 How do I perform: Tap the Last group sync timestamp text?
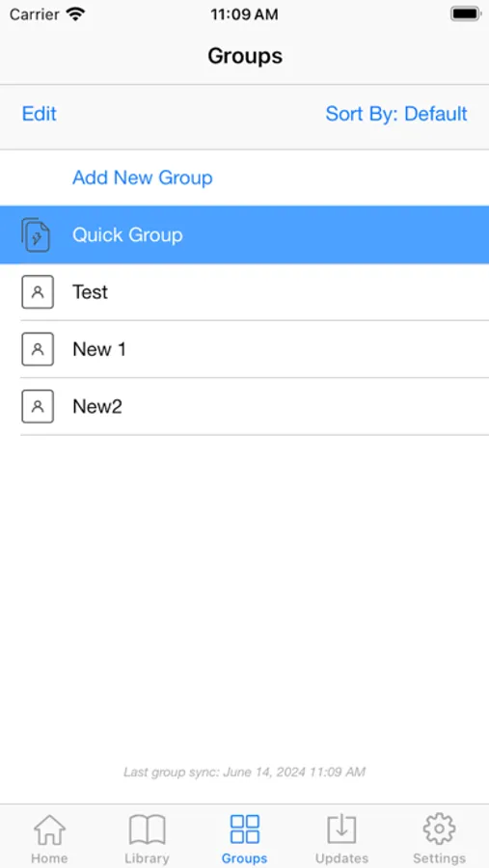point(244,772)
